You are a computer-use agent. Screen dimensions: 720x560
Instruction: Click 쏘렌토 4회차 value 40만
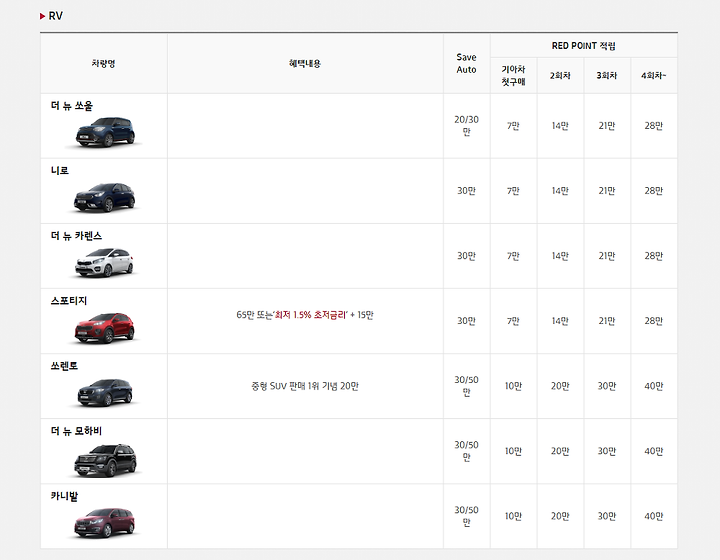(x=654, y=386)
